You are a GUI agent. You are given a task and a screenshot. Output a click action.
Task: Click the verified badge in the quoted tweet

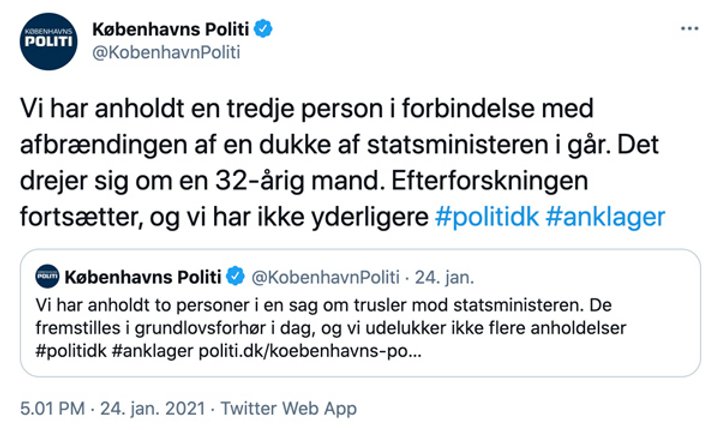pyautogui.click(x=236, y=277)
